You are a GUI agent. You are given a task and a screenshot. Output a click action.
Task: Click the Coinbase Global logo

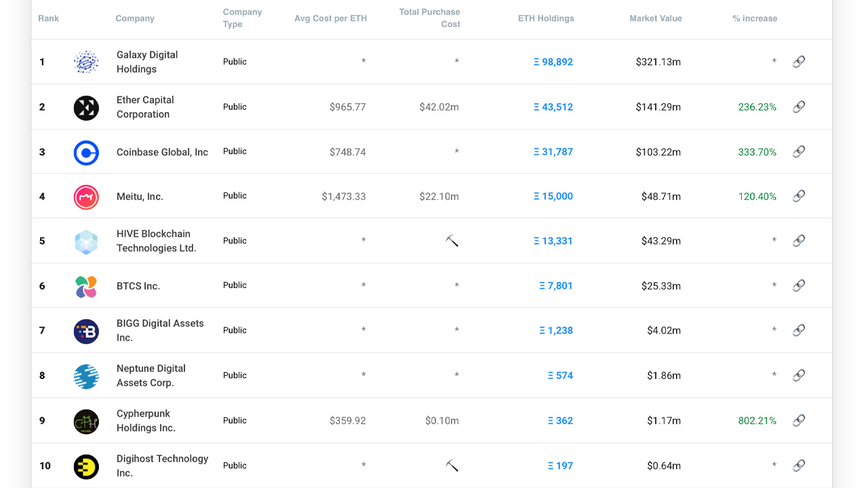pos(86,152)
